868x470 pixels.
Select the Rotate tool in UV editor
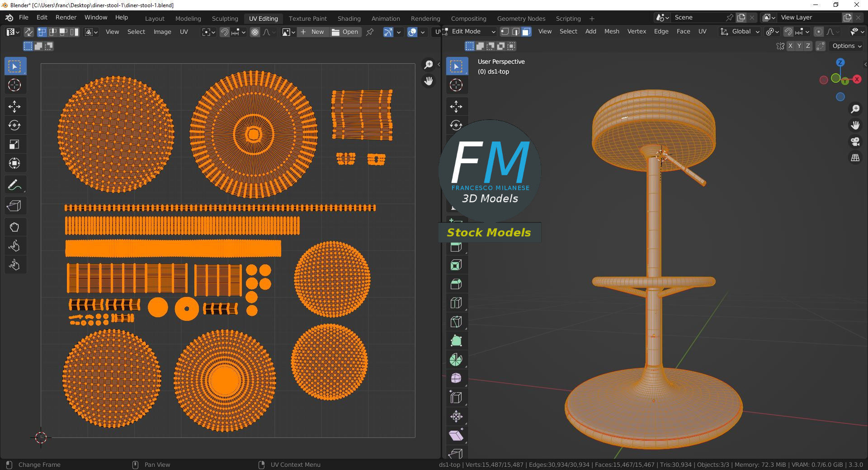tap(14, 125)
